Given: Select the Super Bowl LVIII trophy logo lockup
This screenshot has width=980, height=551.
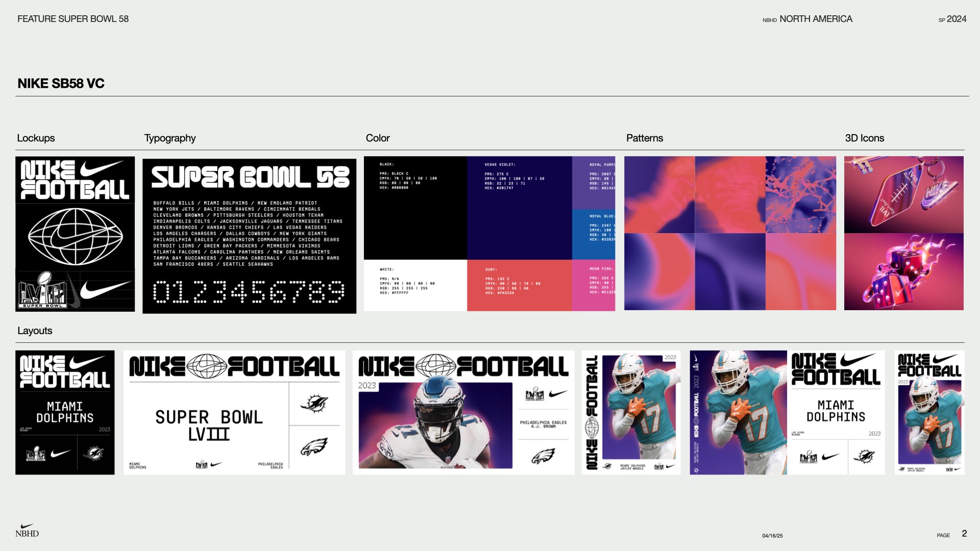Looking at the screenshot, I should (42, 290).
